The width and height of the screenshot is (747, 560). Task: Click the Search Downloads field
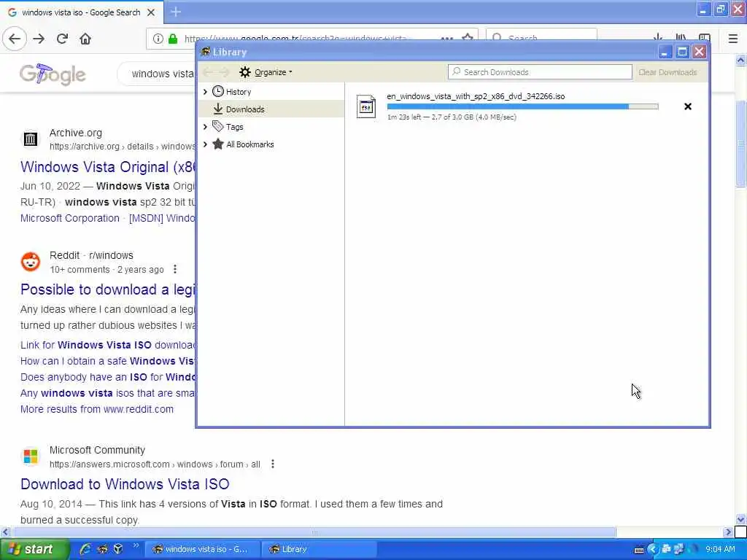540,72
